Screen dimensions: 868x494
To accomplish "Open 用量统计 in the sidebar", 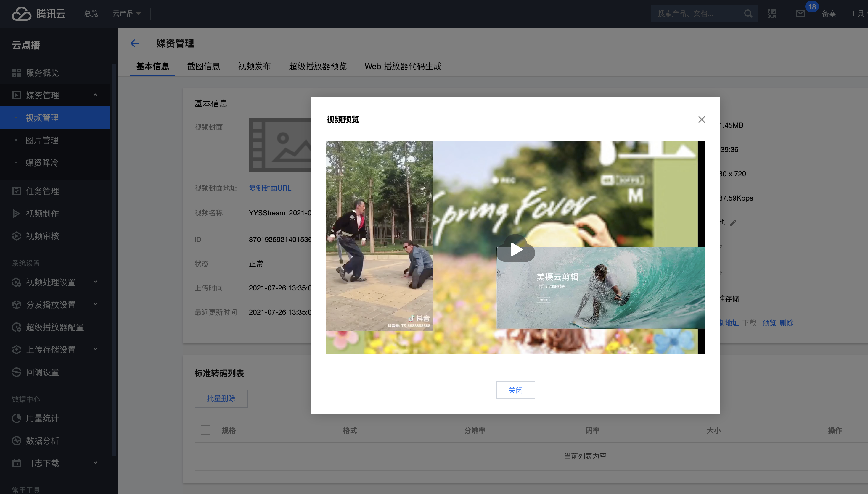I will (x=42, y=418).
